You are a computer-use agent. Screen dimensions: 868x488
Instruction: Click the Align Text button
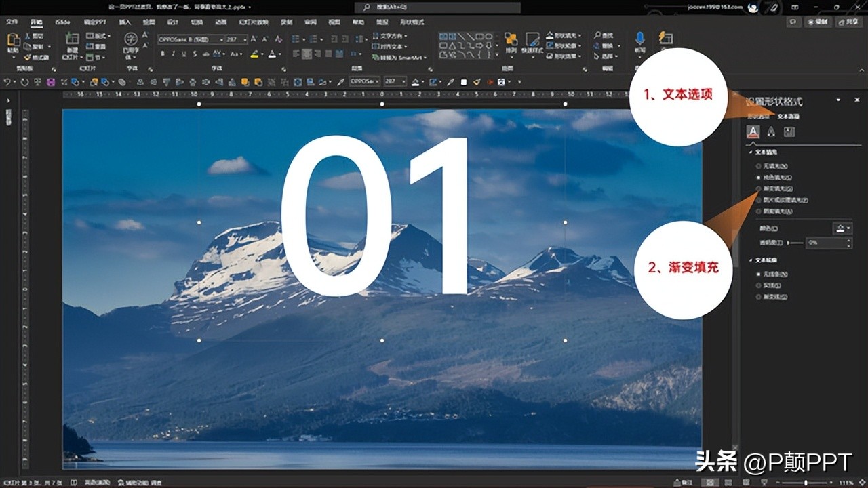coord(391,46)
